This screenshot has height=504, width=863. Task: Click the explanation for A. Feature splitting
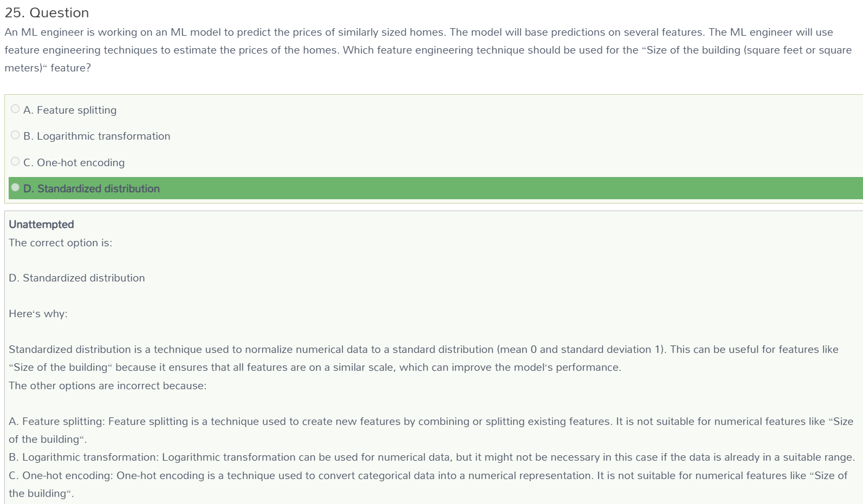(431, 430)
